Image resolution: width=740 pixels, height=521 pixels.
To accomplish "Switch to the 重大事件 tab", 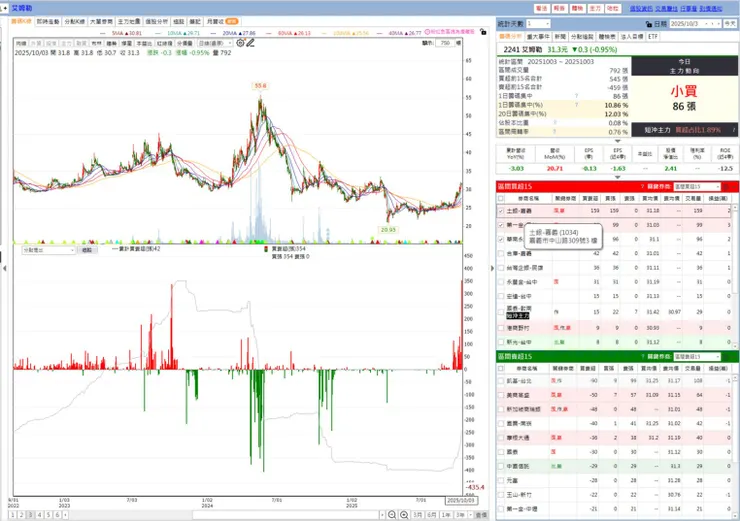I will pos(538,37).
